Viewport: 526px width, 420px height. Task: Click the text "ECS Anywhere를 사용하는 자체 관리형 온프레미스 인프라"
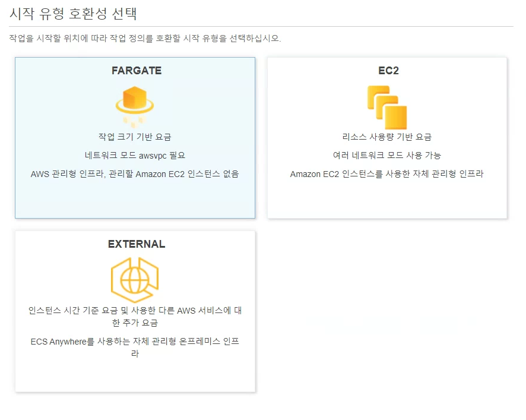135,347
